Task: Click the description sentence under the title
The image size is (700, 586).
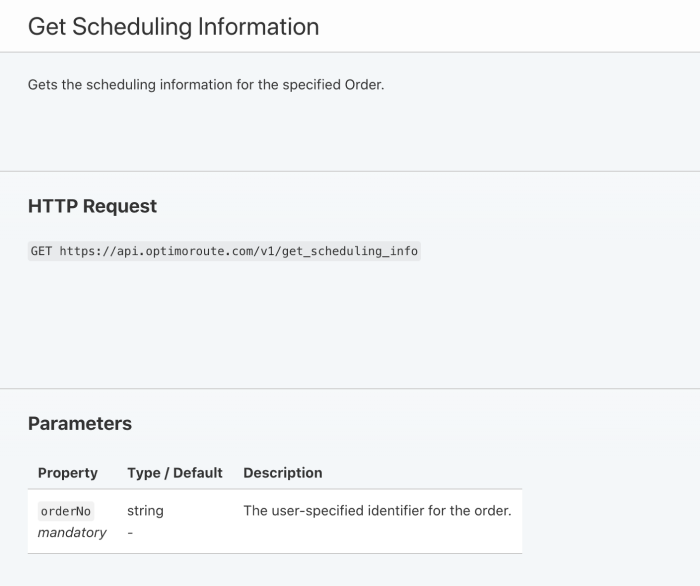Action: coord(205,85)
